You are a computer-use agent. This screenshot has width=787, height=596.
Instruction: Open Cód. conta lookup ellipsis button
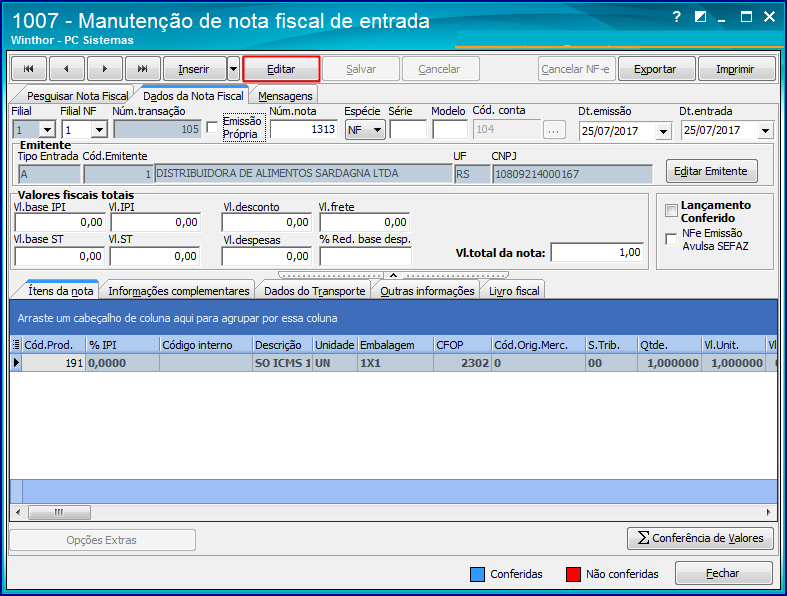pos(554,130)
